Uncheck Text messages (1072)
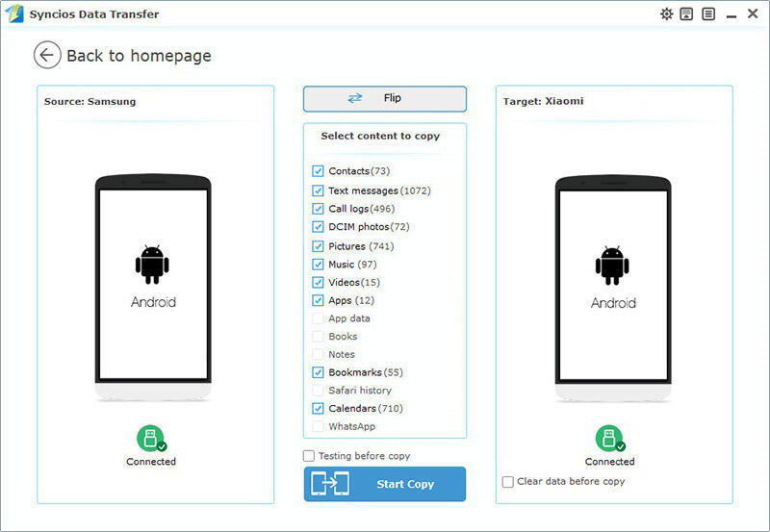This screenshot has height=532, width=770. point(318,190)
